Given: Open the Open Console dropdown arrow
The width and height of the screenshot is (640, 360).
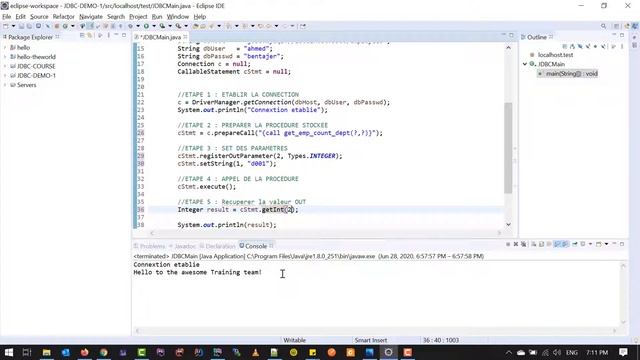Looking at the screenshot, I should pos(607,244).
